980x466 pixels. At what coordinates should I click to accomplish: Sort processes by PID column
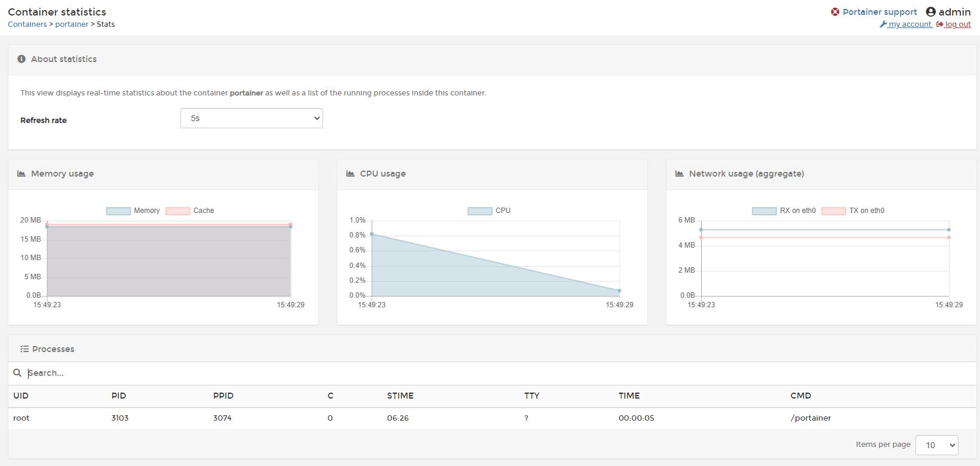pos(118,396)
